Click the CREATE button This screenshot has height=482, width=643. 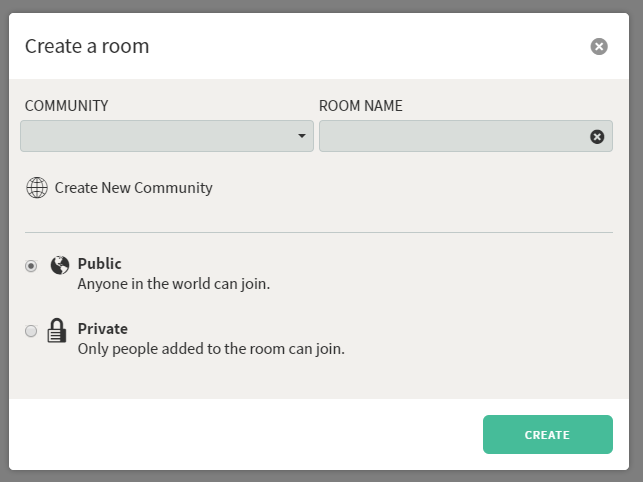[x=547, y=434]
